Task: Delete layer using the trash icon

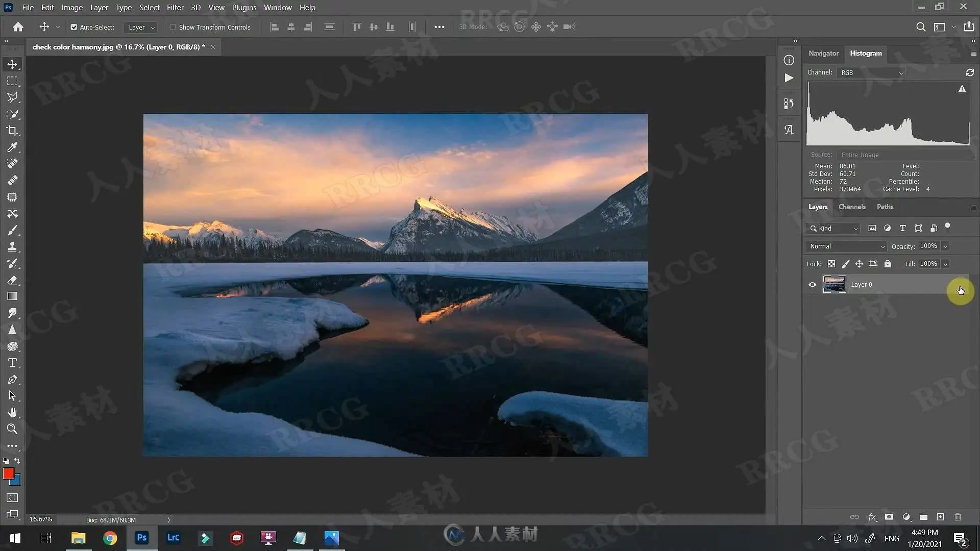Action: pyautogui.click(x=958, y=517)
